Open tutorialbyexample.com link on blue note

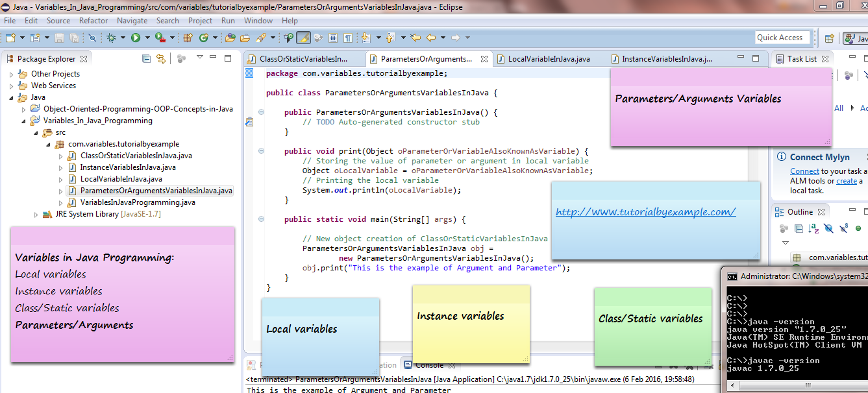tap(645, 211)
